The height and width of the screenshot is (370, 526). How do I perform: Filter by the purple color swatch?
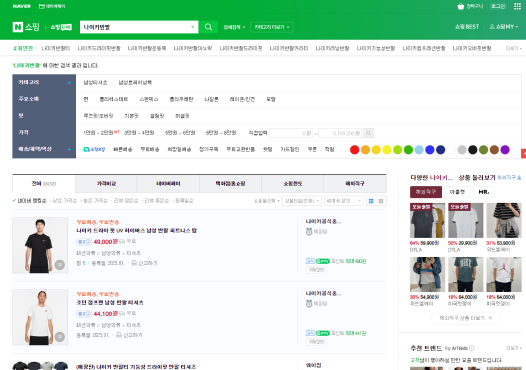(505, 150)
